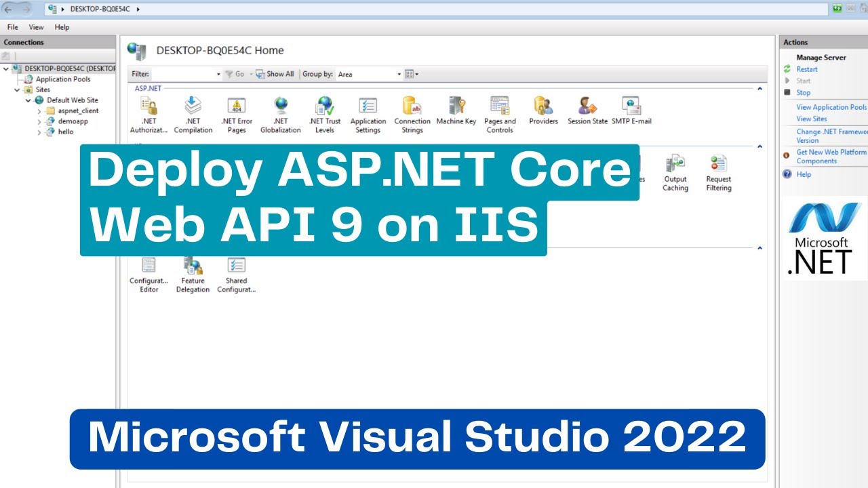Expand the demoapp application node

[x=39, y=121]
